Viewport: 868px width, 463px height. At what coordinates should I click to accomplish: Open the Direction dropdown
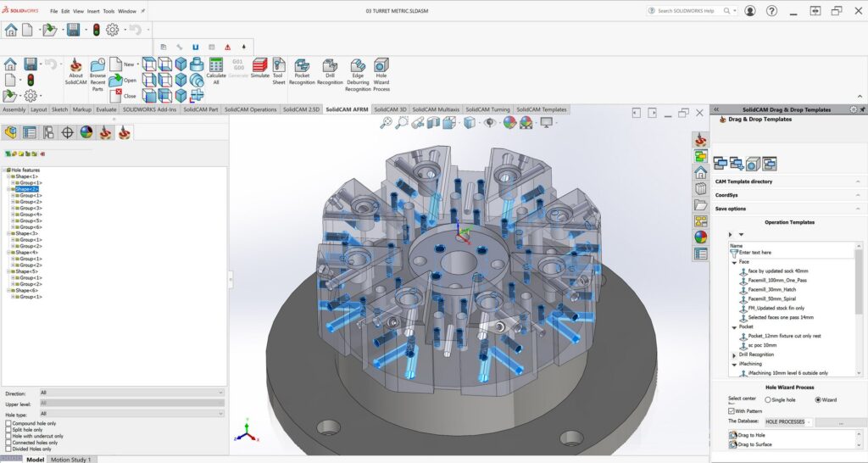(131, 393)
